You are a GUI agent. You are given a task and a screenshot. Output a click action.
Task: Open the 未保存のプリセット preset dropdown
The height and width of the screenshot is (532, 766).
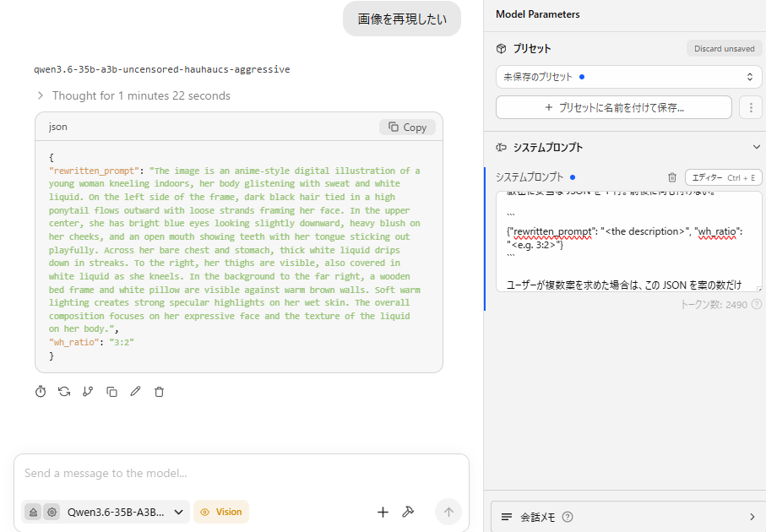tap(628, 77)
